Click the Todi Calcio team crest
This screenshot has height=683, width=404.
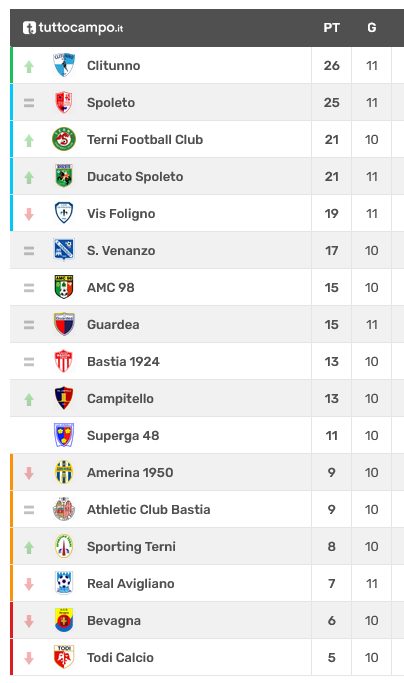click(x=64, y=657)
